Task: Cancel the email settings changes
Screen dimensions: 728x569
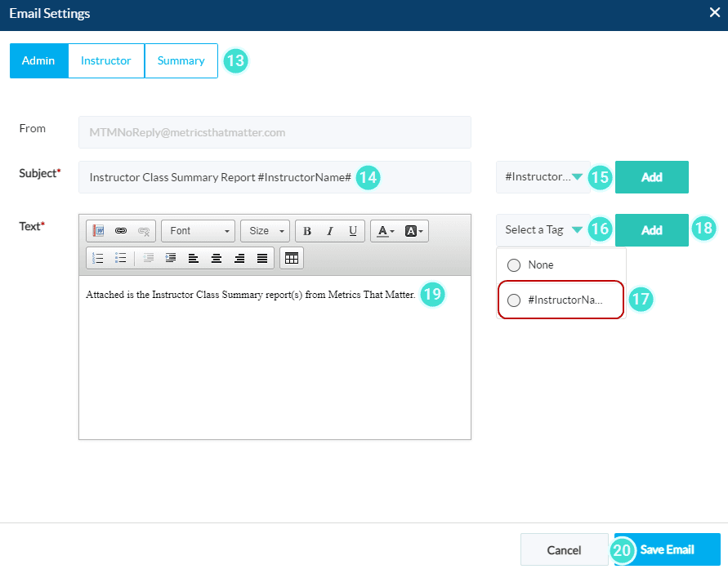Action: click(x=565, y=549)
